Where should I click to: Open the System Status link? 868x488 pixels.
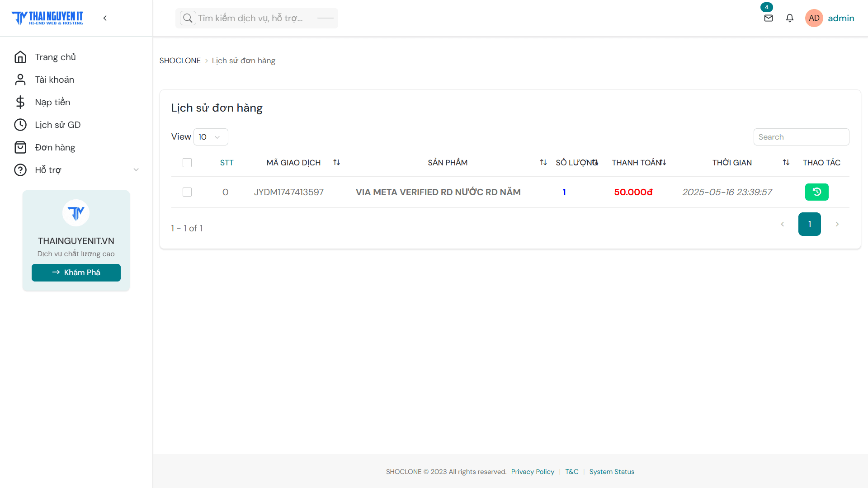tap(612, 472)
